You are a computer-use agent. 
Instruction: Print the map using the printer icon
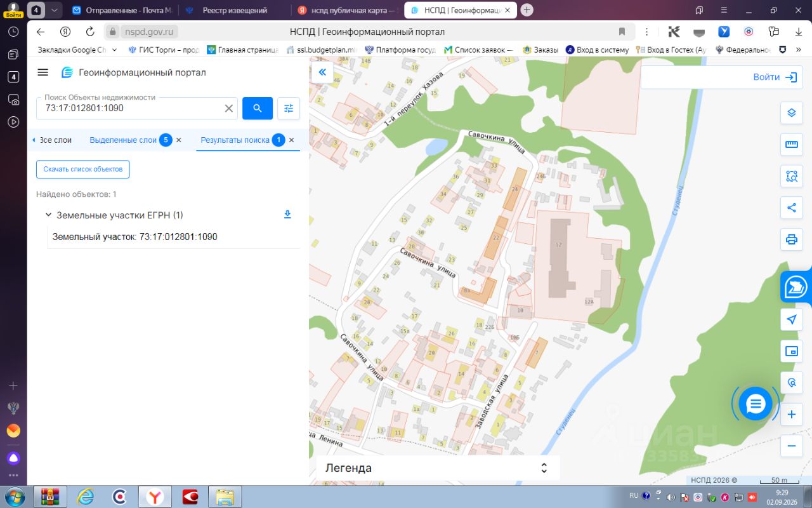[791, 239]
